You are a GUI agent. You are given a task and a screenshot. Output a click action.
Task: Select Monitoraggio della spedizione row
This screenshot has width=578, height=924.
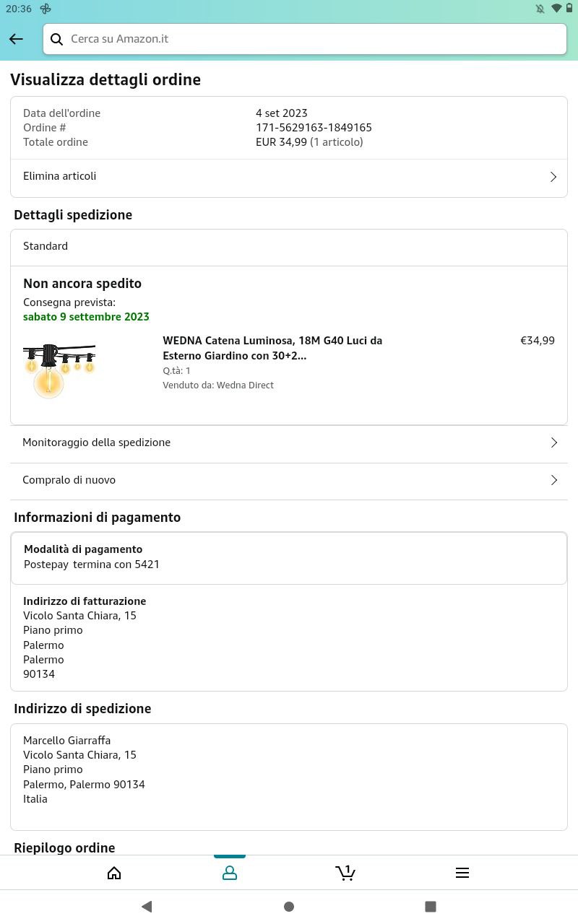pos(289,443)
